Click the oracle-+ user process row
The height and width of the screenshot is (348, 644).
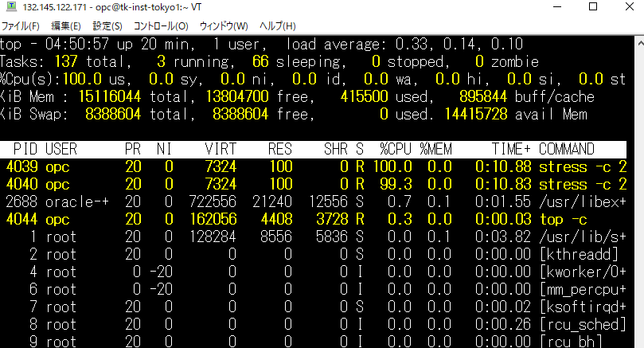318,201
